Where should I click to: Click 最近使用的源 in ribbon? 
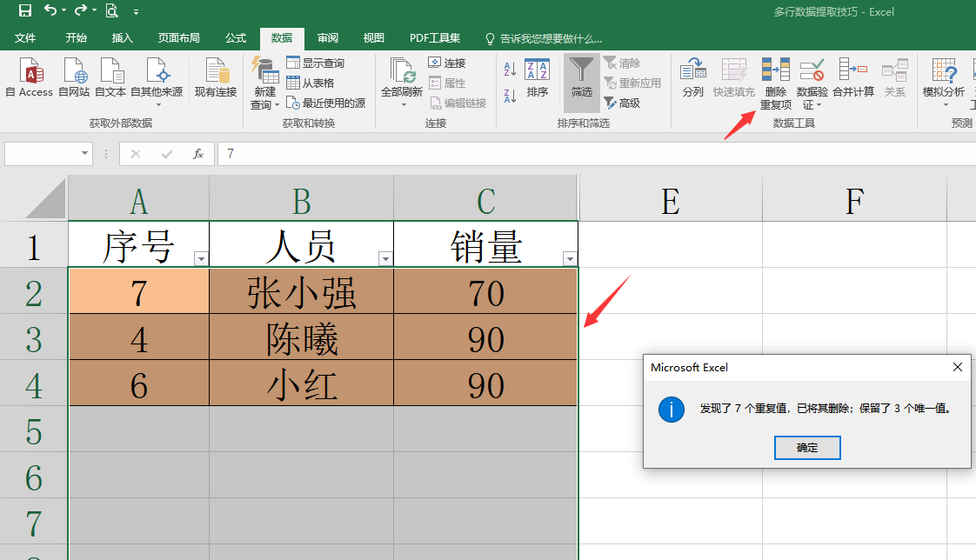[x=326, y=103]
